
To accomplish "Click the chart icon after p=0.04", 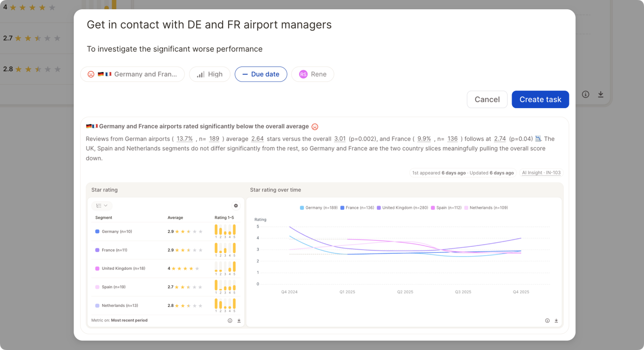I will pyautogui.click(x=538, y=139).
